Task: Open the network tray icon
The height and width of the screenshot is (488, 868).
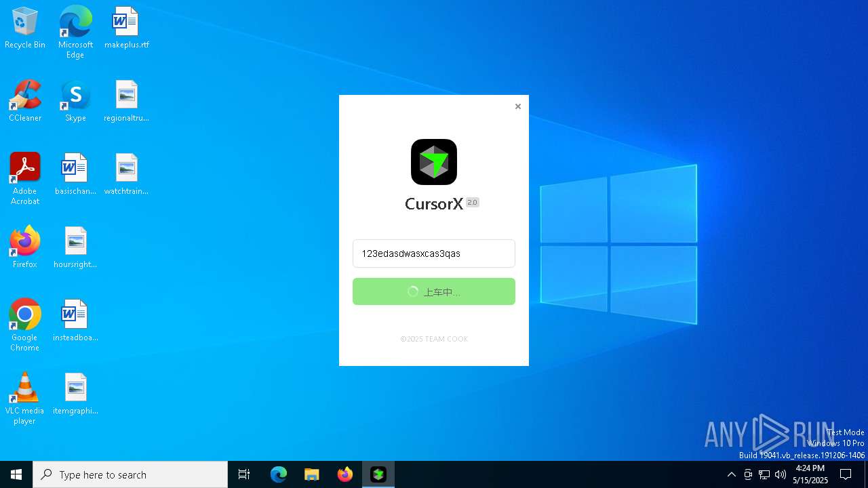Action: [764, 474]
